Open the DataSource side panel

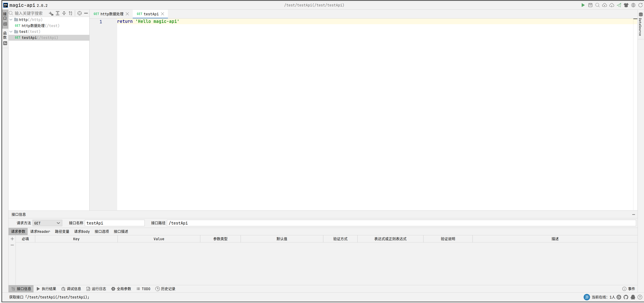click(641, 24)
